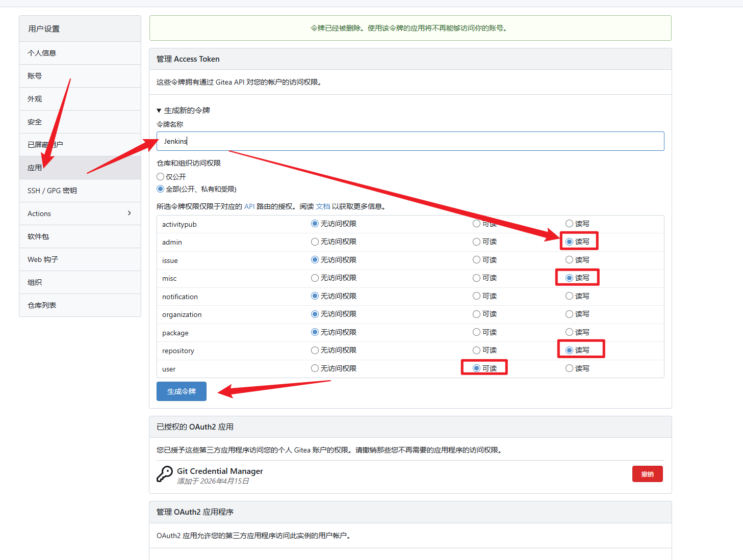Collapse the 生成新的令牌 disclosure triangle

pos(159,110)
